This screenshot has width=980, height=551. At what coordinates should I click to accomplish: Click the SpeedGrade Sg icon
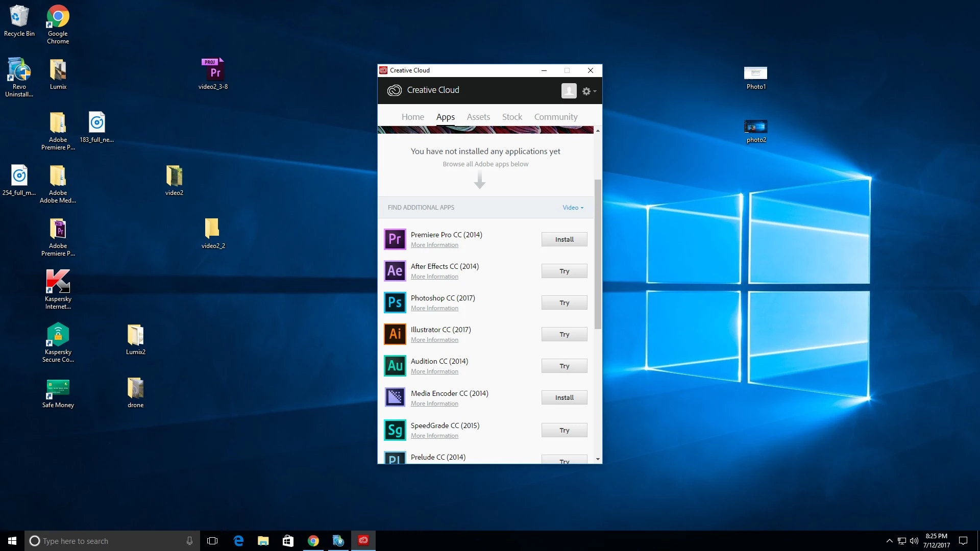coord(395,430)
